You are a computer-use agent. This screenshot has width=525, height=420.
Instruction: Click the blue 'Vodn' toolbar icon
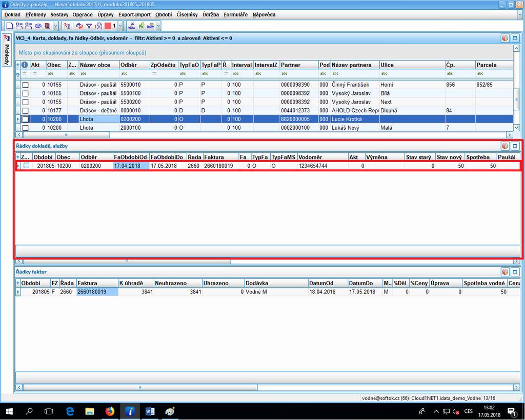point(132,26)
